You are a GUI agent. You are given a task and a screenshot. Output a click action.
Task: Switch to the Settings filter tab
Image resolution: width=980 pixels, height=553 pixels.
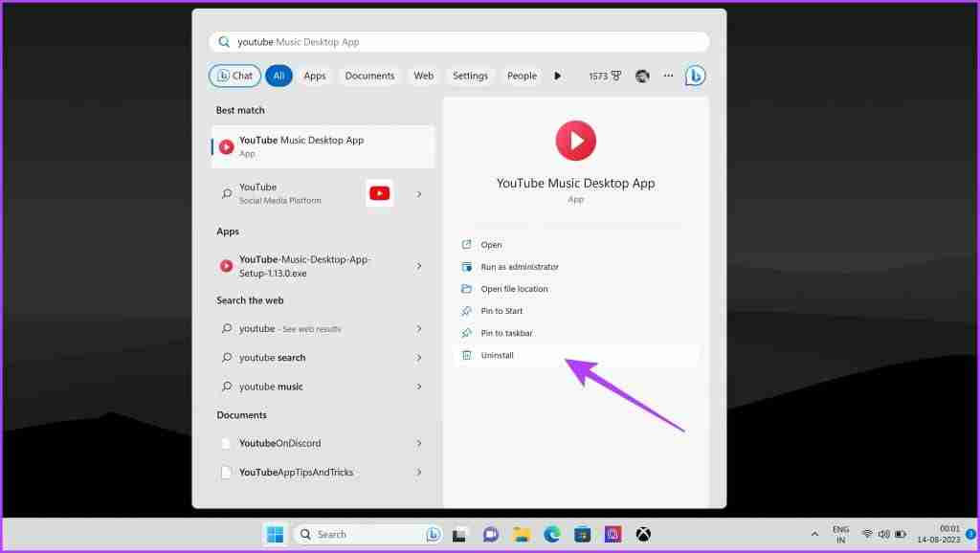coord(470,76)
